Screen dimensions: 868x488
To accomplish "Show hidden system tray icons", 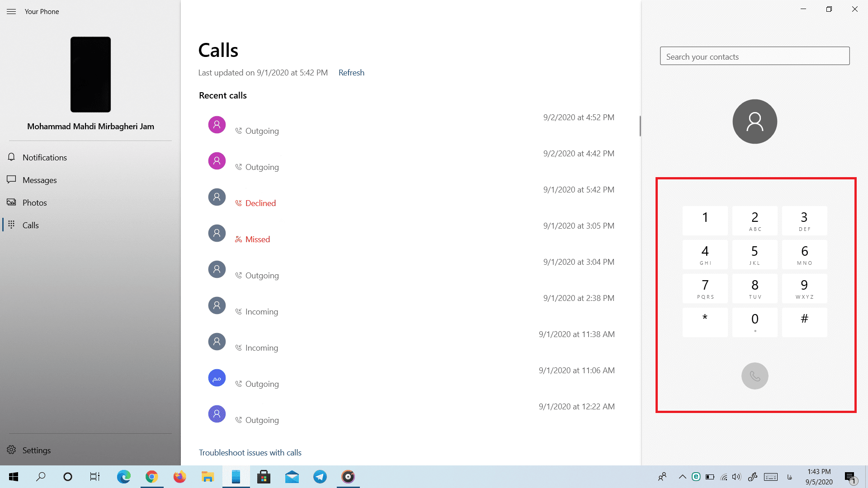I will pos(683,477).
